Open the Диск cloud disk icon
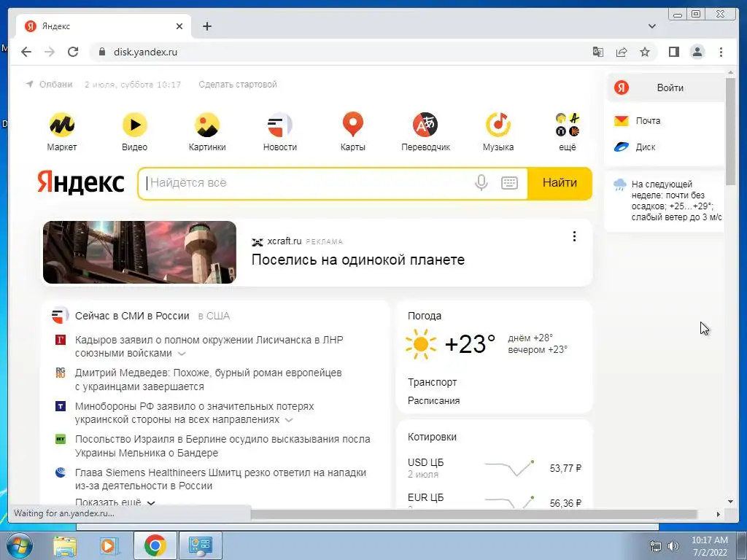 [622, 147]
